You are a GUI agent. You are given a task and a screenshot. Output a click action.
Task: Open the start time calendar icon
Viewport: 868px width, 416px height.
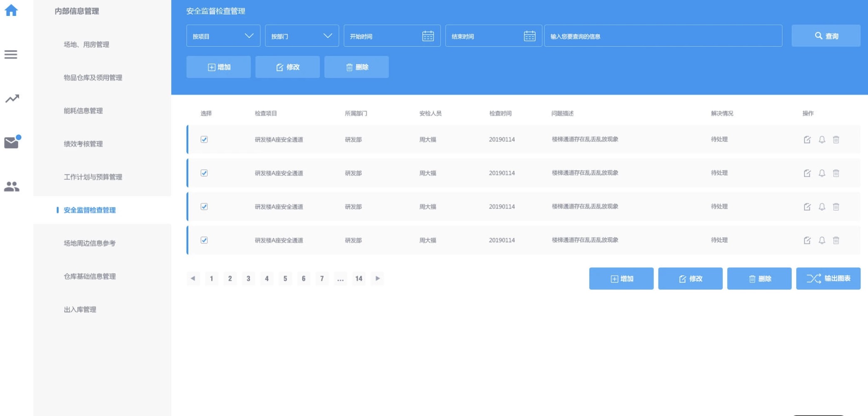point(428,36)
